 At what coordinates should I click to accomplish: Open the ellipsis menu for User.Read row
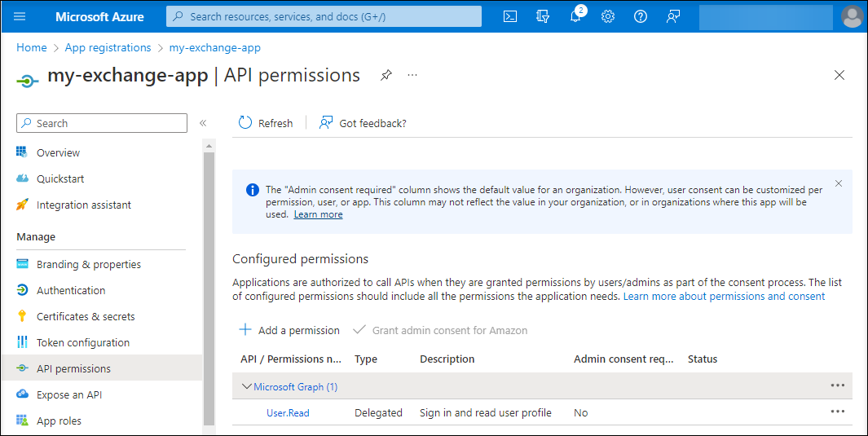coord(837,412)
